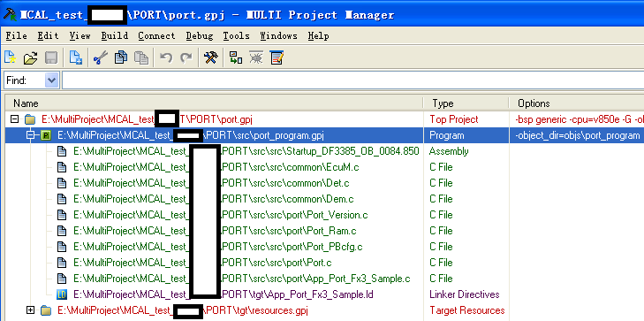Click the Startup_DF3385 assembly file icon
The image size is (644, 321).
tap(62, 151)
